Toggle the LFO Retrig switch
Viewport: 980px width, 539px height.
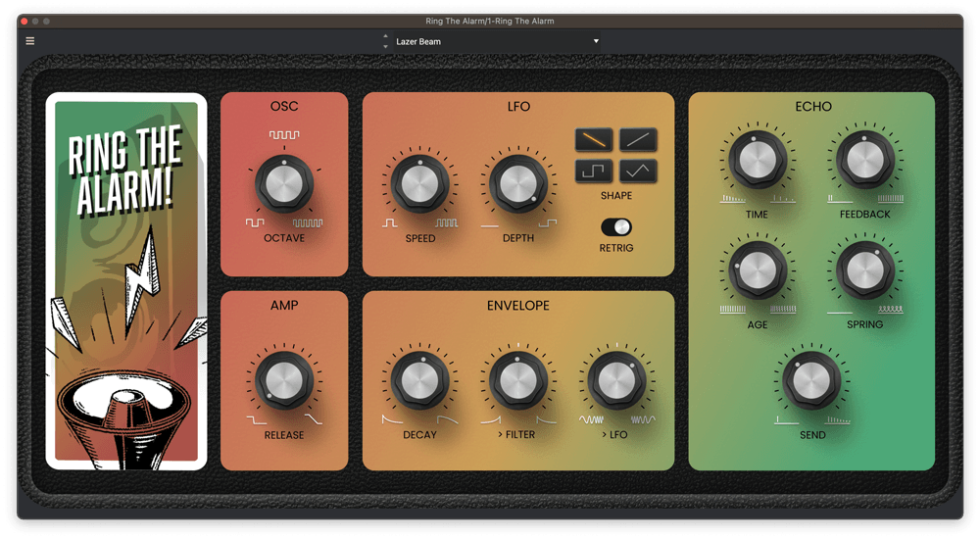616,227
